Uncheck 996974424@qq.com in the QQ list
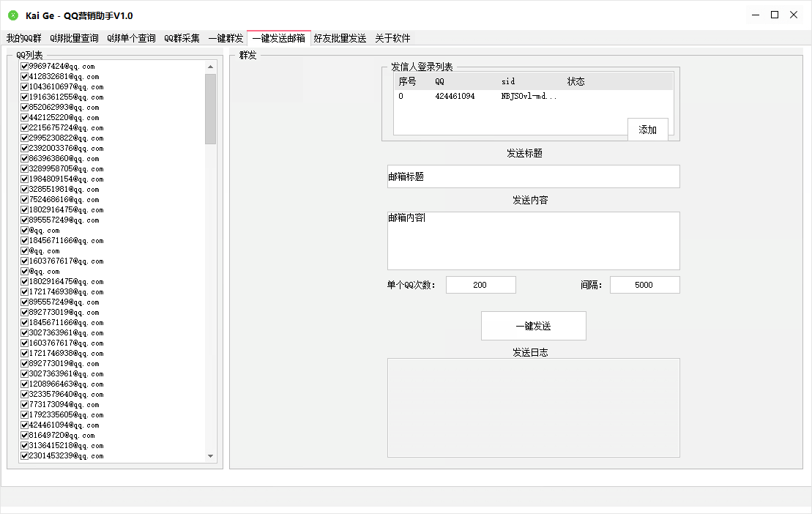The width and height of the screenshot is (812, 514). pos(25,67)
